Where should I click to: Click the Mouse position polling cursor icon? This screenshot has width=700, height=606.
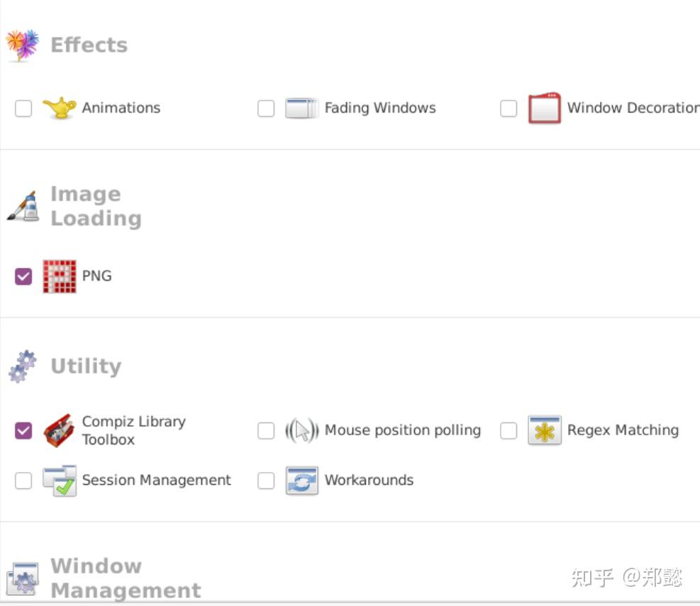point(303,431)
